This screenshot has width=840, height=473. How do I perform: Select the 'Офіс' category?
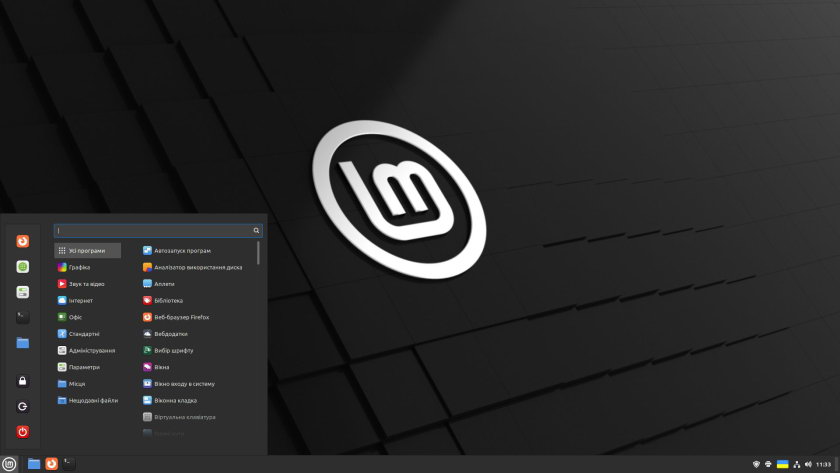tap(88, 317)
